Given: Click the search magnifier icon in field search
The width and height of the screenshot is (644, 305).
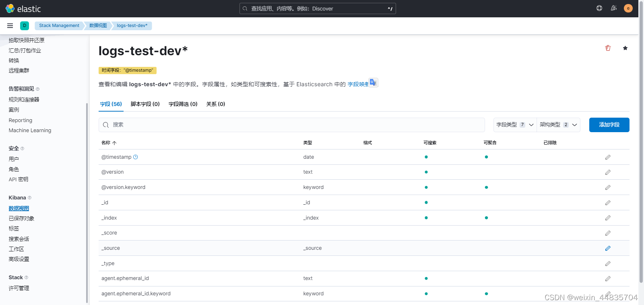Looking at the screenshot, I should click(x=106, y=125).
